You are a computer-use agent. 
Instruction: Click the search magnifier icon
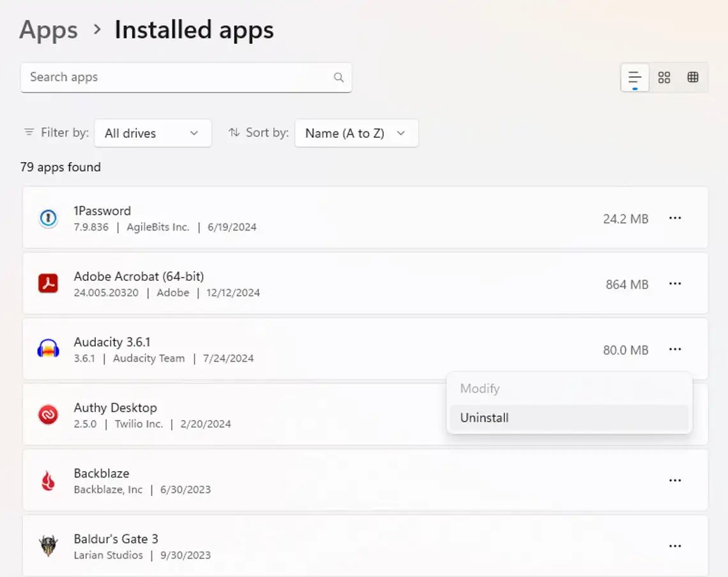pos(338,78)
